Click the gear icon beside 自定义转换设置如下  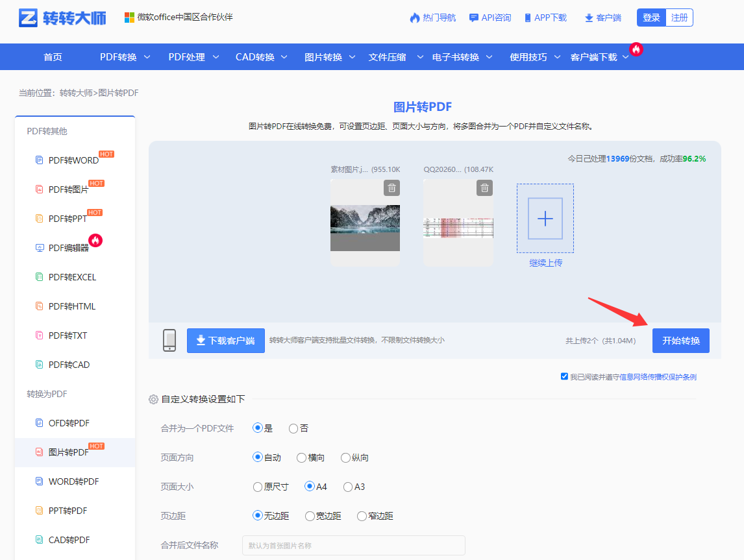pyautogui.click(x=153, y=399)
